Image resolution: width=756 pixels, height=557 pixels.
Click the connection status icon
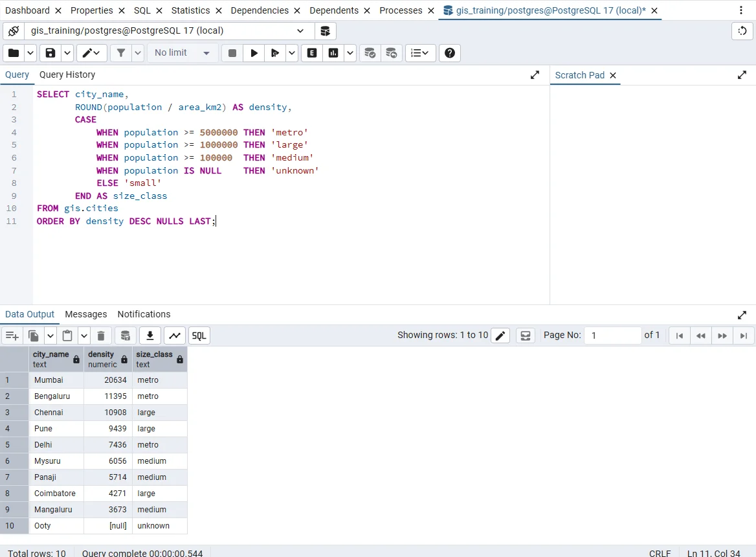(14, 31)
